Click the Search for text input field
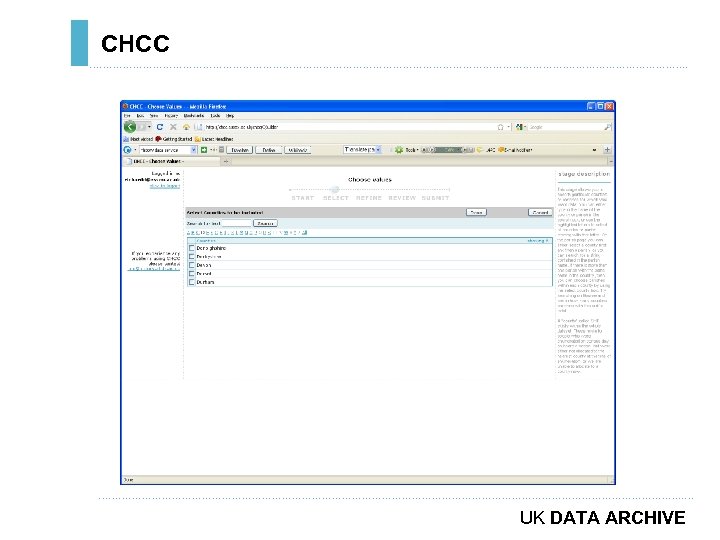Screen dimensions: 720x540 pyautogui.click(x=236, y=223)
